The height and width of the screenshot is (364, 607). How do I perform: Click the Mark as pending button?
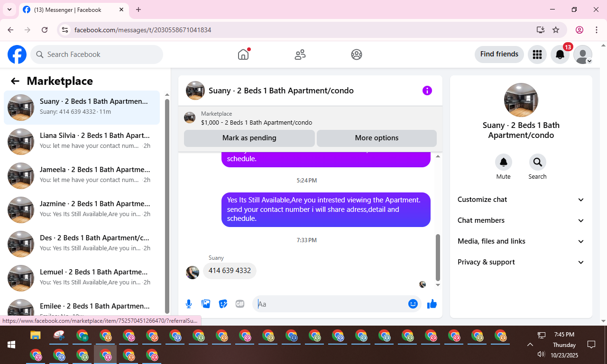click(x=249, y=138)
